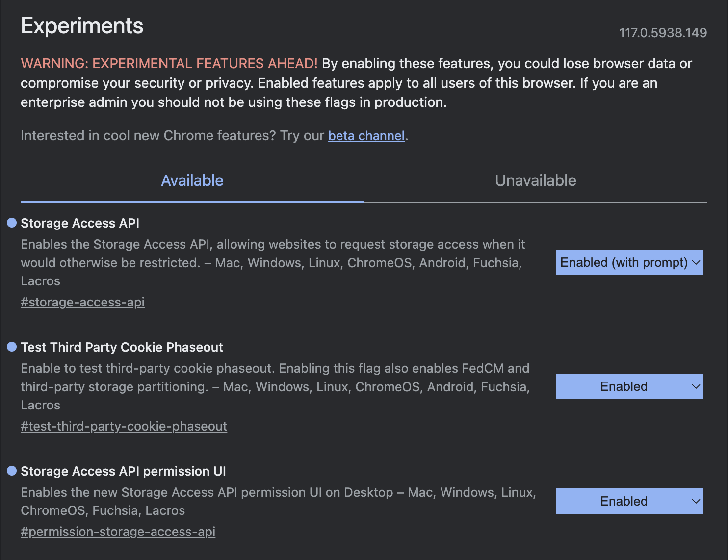Select the Available tab
Screen dimensions: 728x560
[192, 180]
